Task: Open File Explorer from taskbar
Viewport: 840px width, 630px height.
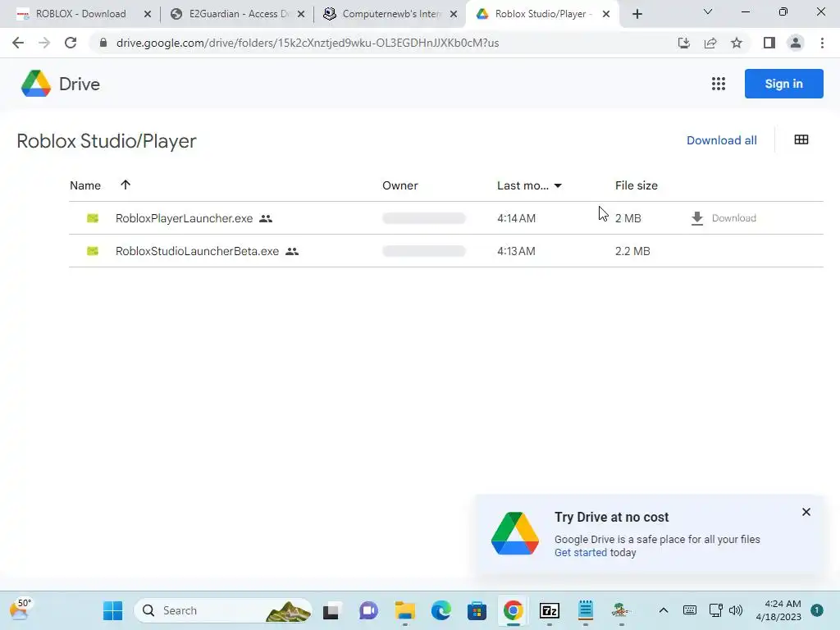Action: [x=405, y=610]
